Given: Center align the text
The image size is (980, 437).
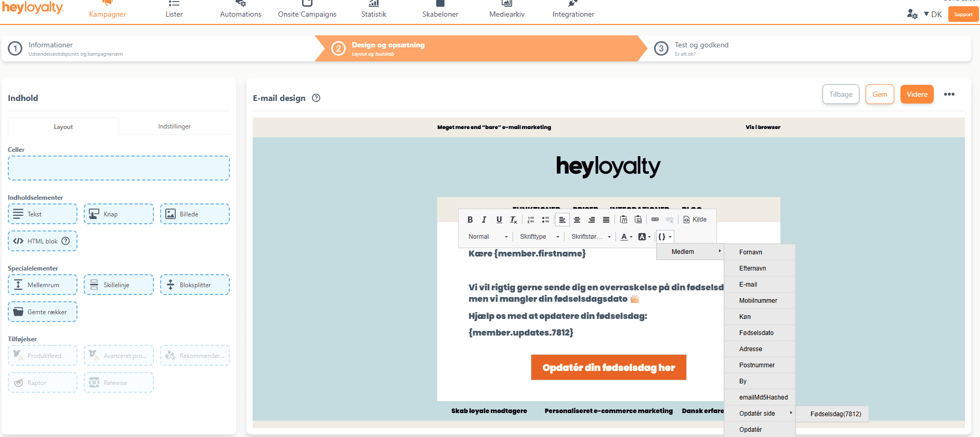Looking at the screenshot, I should (577, 220).
